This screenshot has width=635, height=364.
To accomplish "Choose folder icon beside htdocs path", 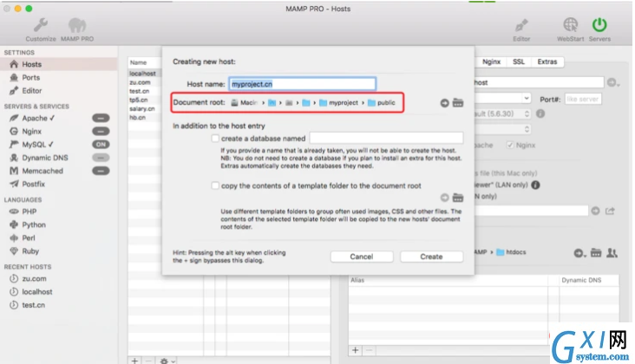I will point(596,253).
